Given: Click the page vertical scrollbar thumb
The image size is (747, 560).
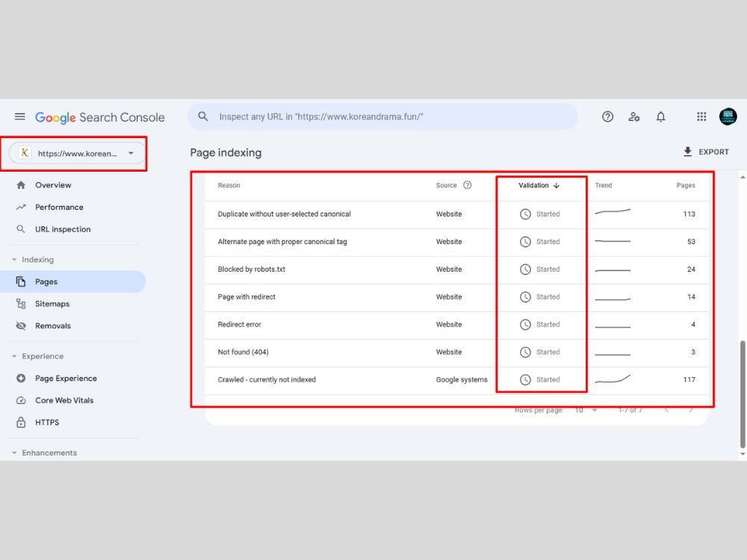Looking at the screenshot, I should click(743, 394).
